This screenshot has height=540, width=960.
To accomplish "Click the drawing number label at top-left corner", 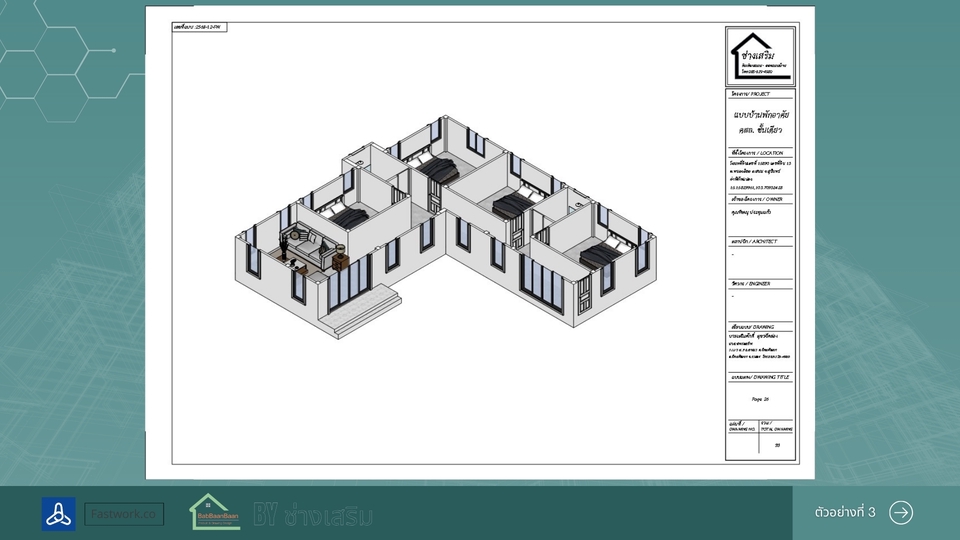I will click(199, 26).
